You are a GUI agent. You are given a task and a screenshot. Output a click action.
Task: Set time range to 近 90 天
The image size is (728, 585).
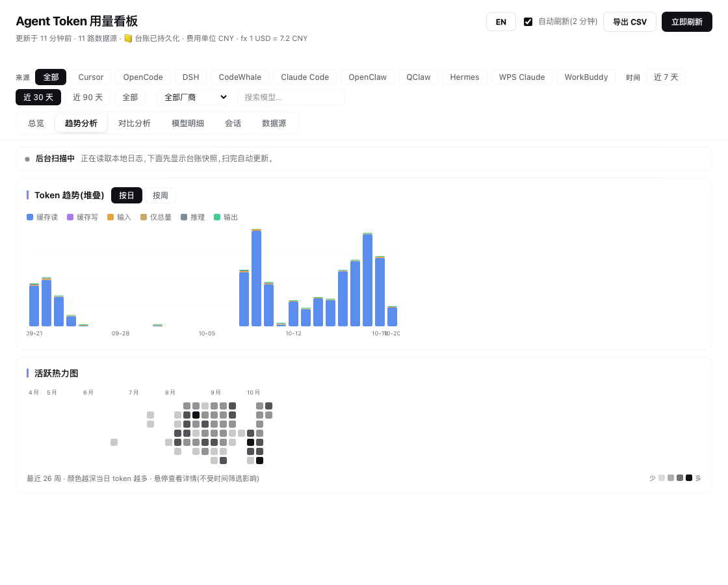click(87, 97)
